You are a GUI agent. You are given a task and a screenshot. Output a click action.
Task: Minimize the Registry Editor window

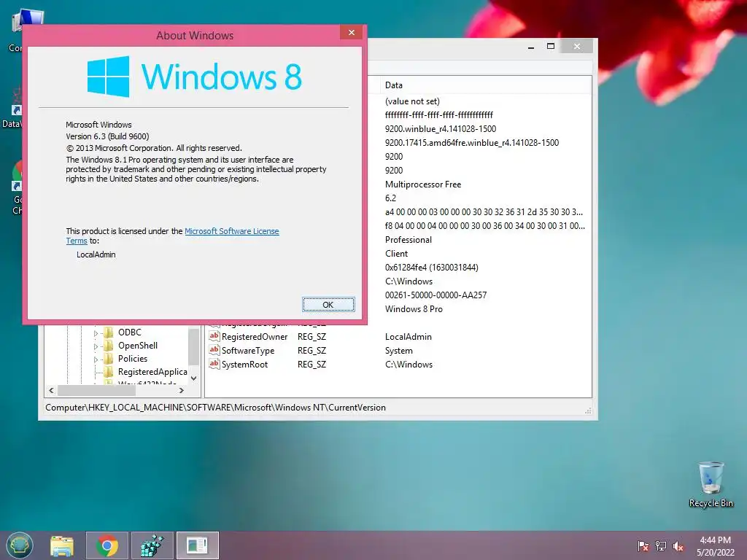[x=531, y=47]
